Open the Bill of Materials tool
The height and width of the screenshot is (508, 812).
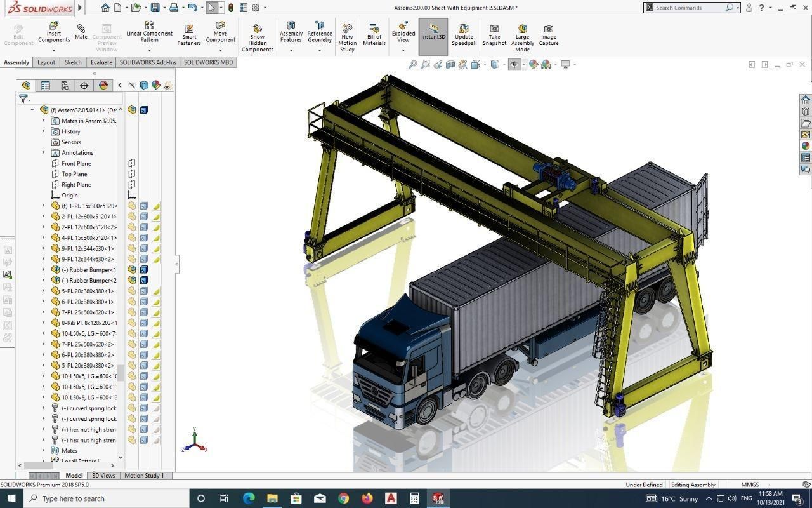pyautogui.click(x=374, y=36)
